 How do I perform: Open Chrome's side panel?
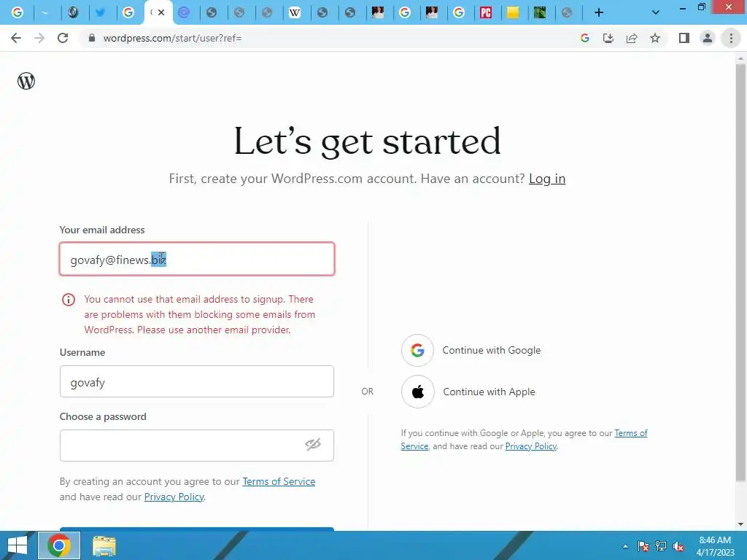(x=684, y=38)
